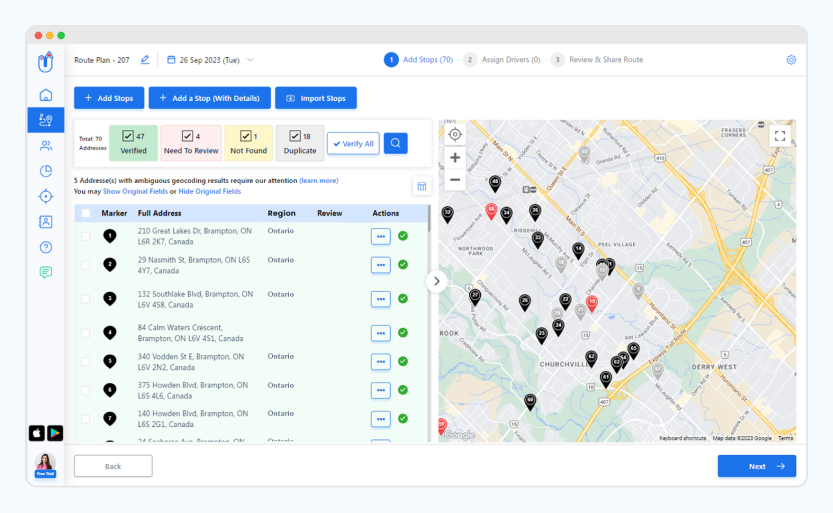Click the address list vertical scrollbar
Image resolution: width=833 pixels, height=513 pixels.
click(429, 218)
